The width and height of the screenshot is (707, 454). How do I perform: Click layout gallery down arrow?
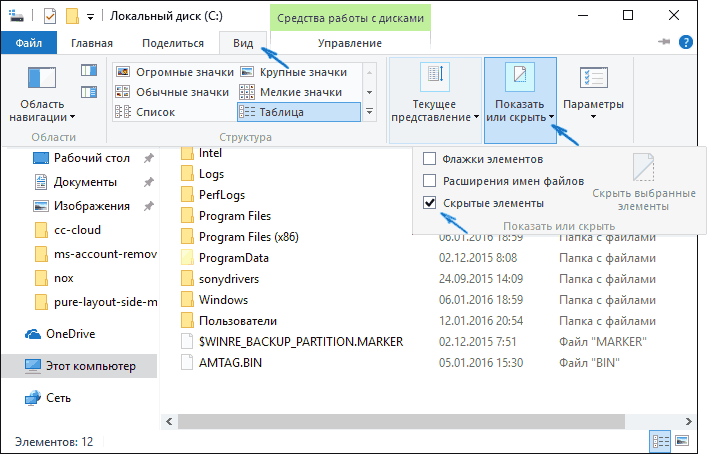pyautogui.click(x=369, y=92)
